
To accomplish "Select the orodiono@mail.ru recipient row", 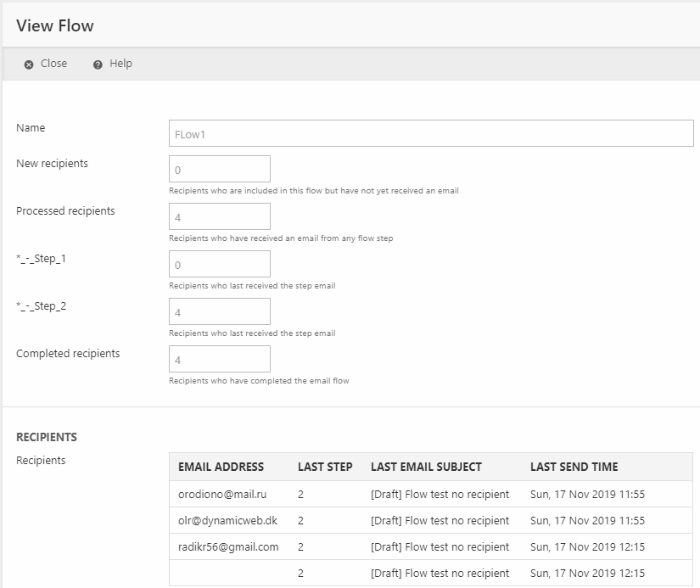I will [221, 494].
